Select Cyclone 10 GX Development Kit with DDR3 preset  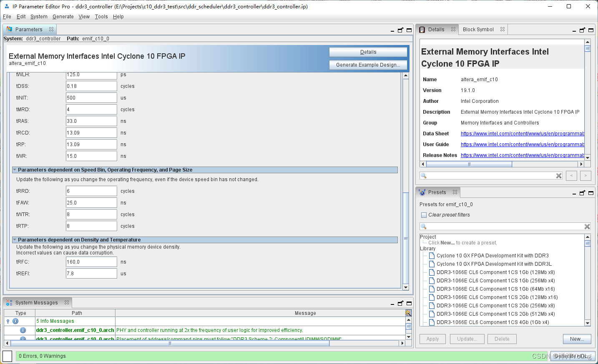(x=492, y=256)
